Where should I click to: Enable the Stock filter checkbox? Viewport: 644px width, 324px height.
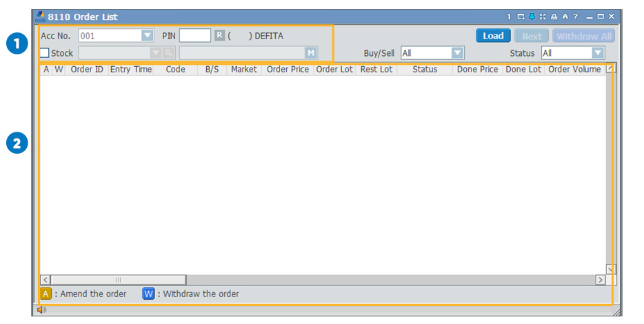[x=45, y=53]
